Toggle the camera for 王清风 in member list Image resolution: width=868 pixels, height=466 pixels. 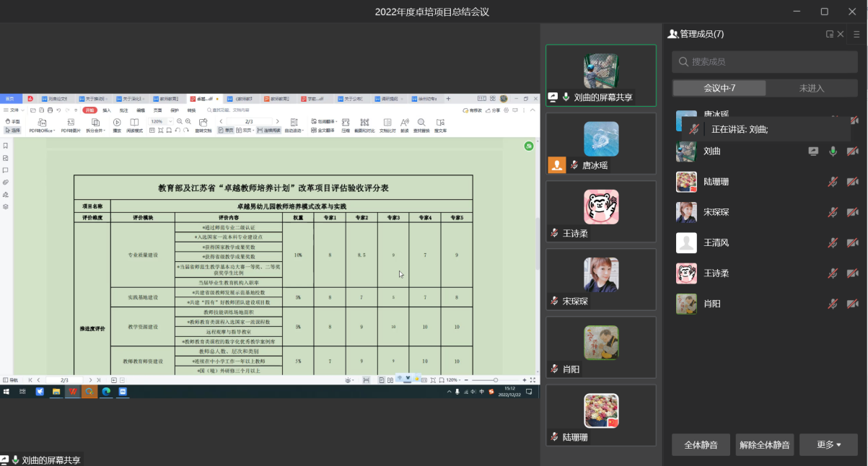pos(852,243)
